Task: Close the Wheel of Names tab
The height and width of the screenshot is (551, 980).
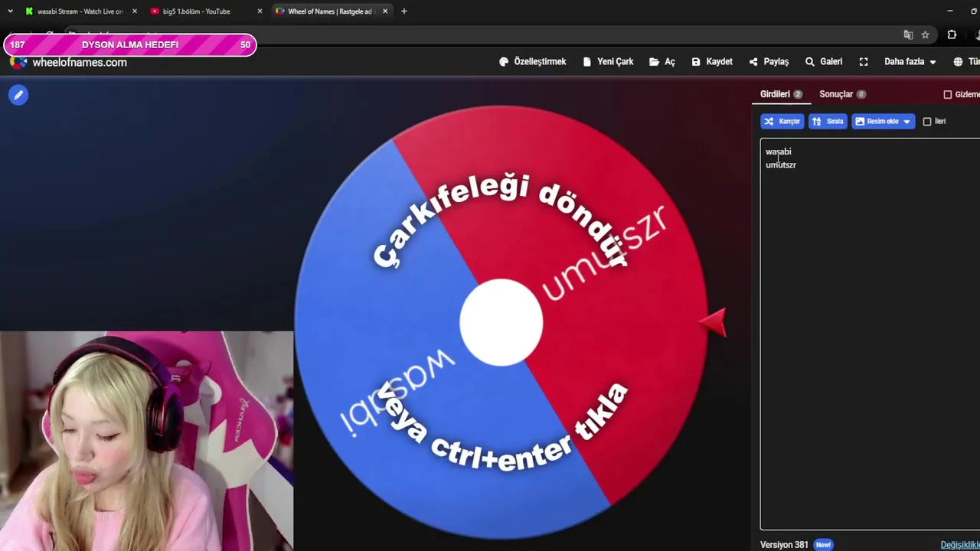Action: [385, 11]
